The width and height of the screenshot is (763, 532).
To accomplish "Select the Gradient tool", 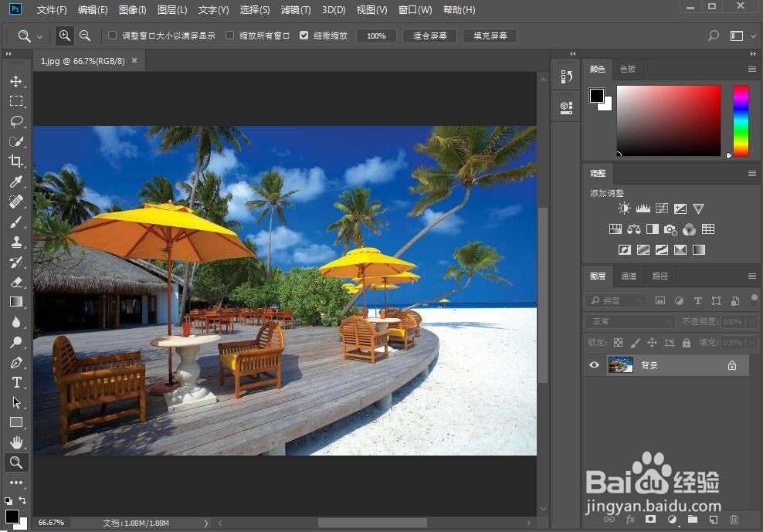I will click(16, 302).
